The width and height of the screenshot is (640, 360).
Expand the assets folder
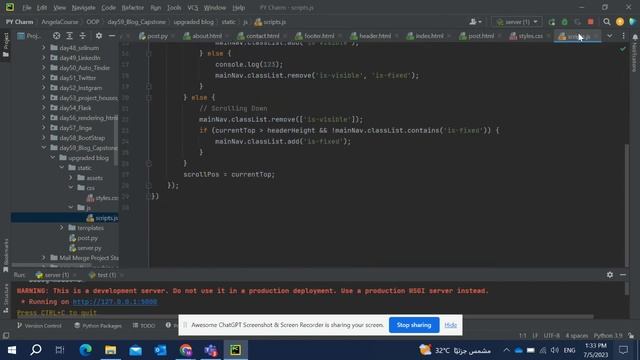click(x=71, y=178)
